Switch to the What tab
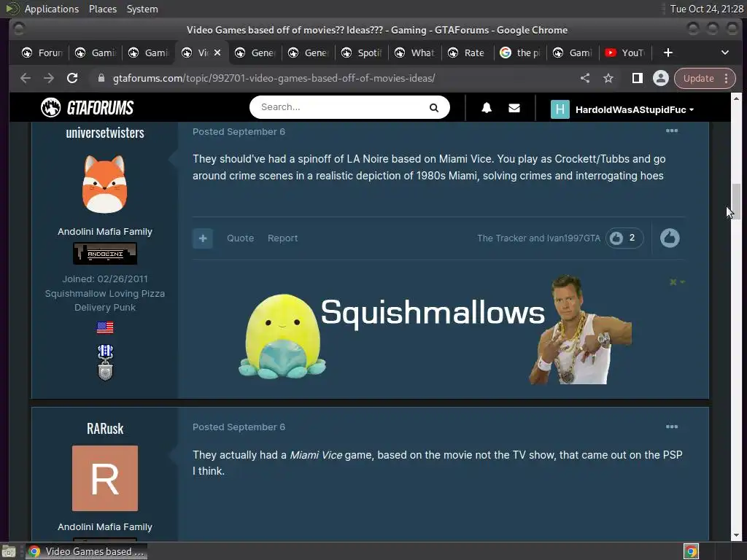 click(x=414, y=52)
